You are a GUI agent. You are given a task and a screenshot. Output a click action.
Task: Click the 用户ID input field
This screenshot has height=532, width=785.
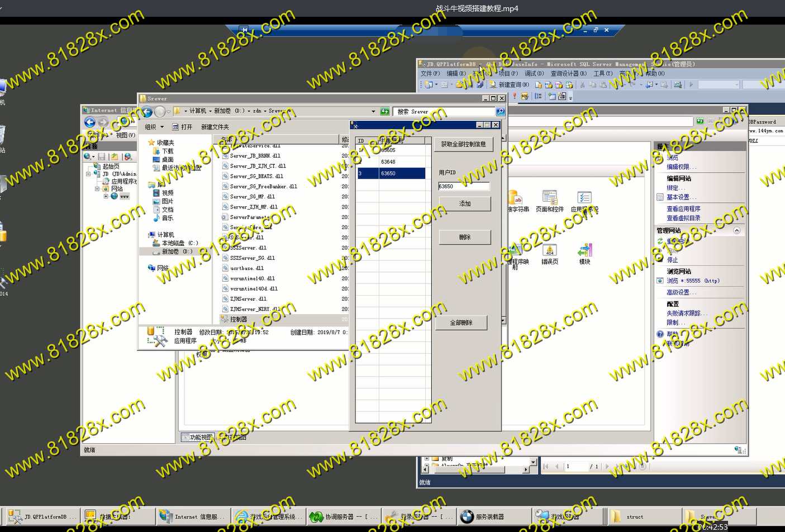pyautogui.click(x=464, y=187)
